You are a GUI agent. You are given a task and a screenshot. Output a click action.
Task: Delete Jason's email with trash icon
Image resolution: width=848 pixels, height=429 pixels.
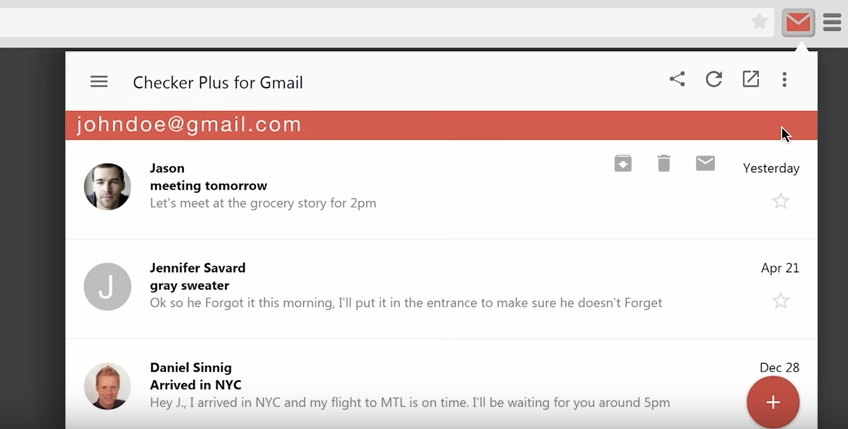664,163
